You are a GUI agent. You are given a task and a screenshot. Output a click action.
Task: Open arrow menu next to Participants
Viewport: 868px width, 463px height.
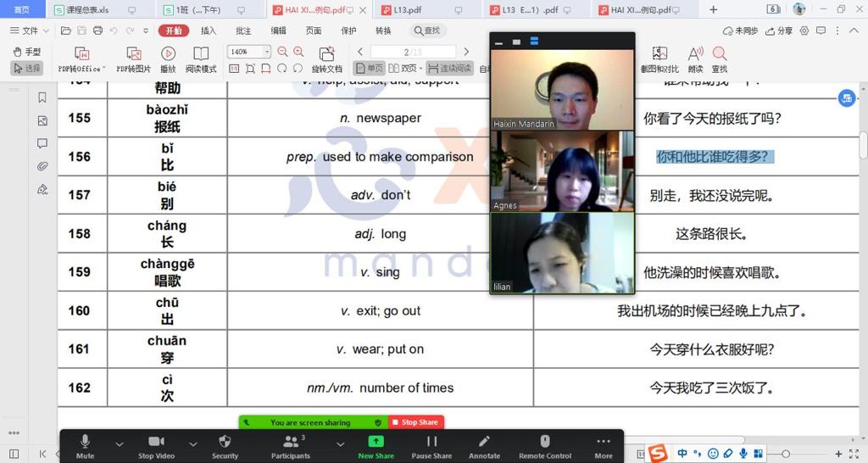[x=341, y=443]
